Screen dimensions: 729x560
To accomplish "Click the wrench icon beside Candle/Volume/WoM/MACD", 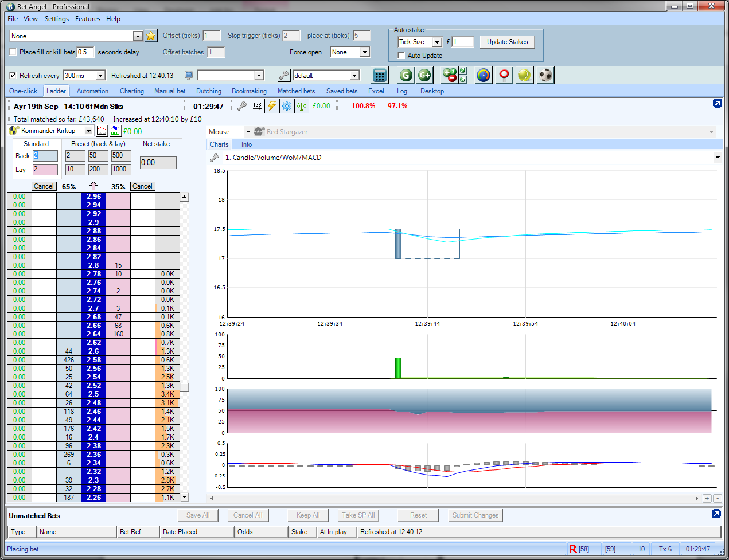I will (215, 158).
